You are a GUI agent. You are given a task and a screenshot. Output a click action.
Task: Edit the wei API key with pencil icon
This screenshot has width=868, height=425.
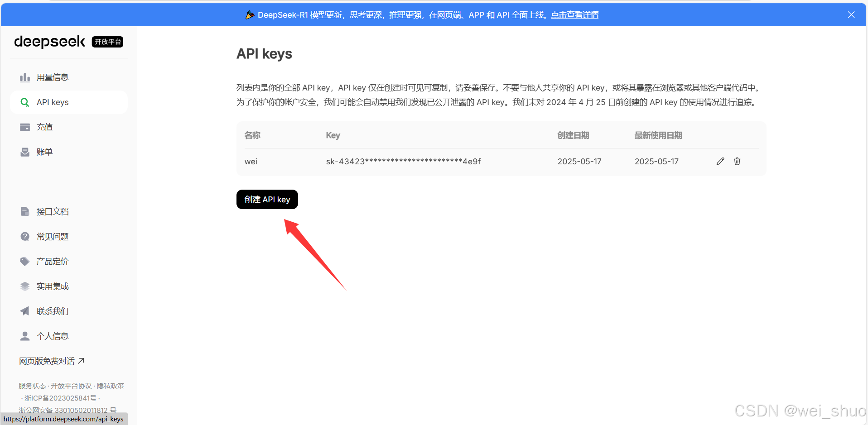[x=720, y=161]
